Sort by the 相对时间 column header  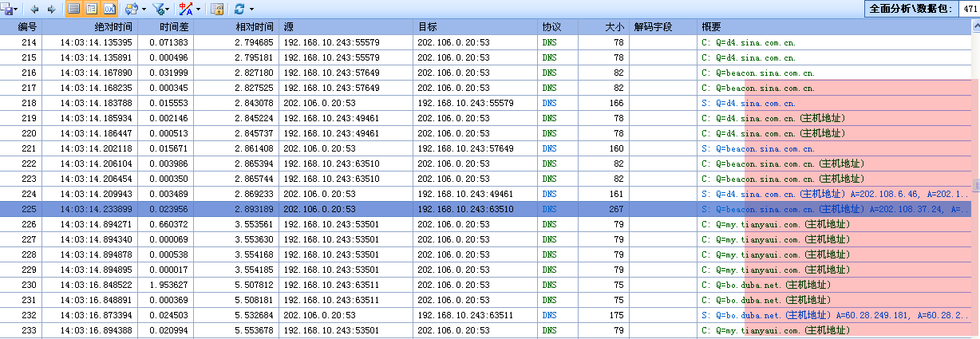coord(237,26)
